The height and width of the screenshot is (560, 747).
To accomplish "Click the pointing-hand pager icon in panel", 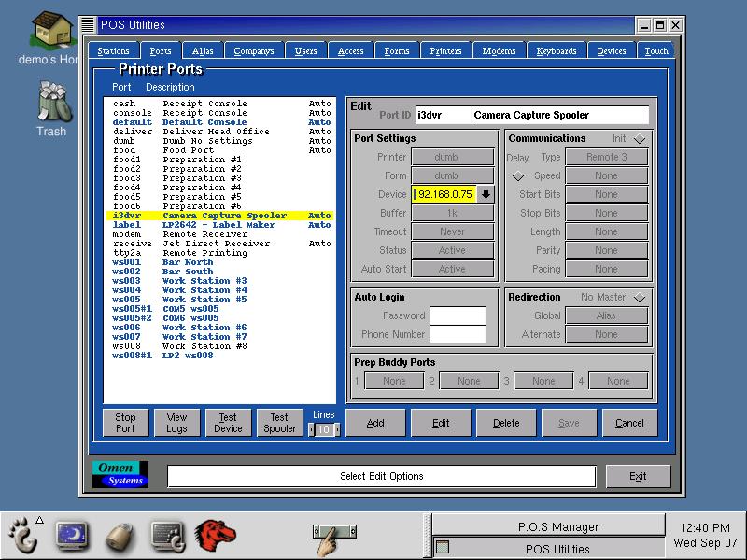I will [334, 538].
